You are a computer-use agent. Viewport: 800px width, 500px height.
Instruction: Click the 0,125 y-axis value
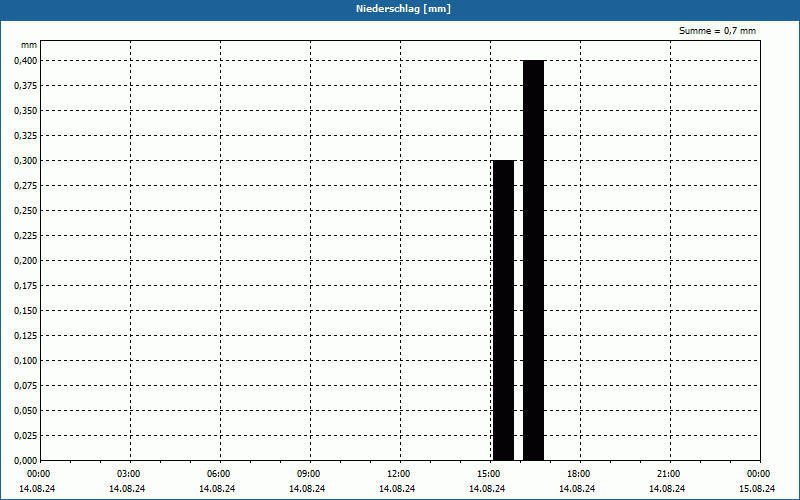[26, 335]
